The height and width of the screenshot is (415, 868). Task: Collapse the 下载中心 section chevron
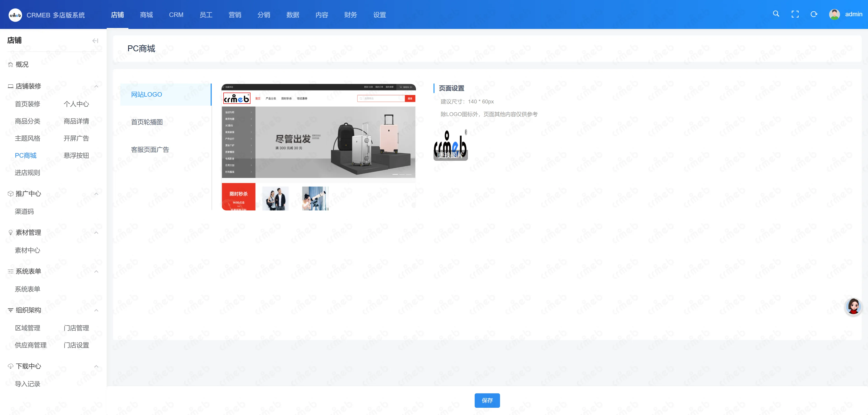coord(96,366)
